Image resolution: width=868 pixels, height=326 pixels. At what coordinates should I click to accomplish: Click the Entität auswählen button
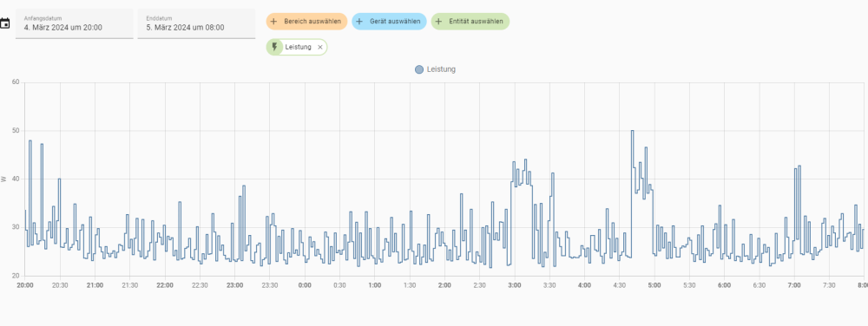[x=470, y=22]
